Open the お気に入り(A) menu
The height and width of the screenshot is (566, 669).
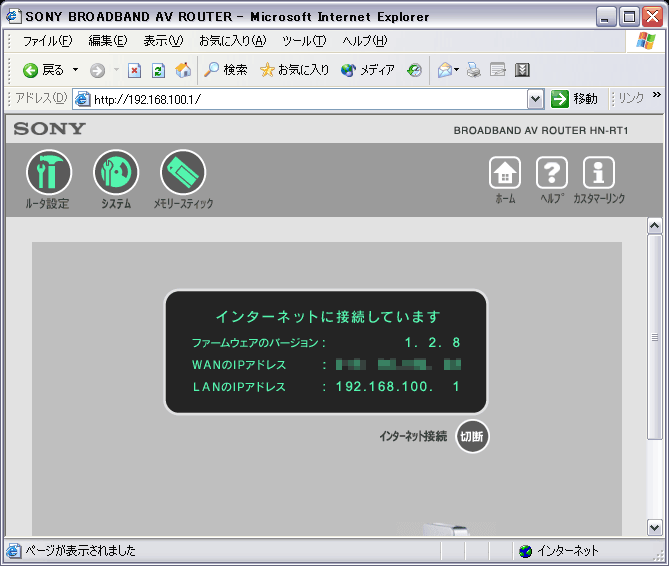tap(233, 41)
